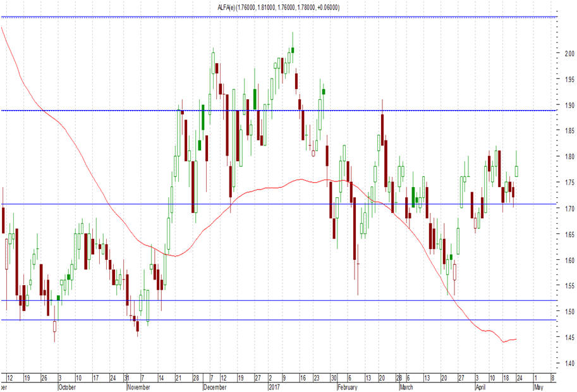Viewport: 577px width, 392px height.
Task: Select the 21 date label in November
Action: coord(178,378)
